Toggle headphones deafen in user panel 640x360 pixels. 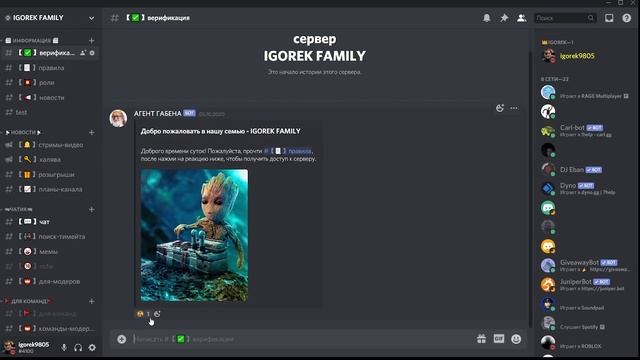coord(78,348)
